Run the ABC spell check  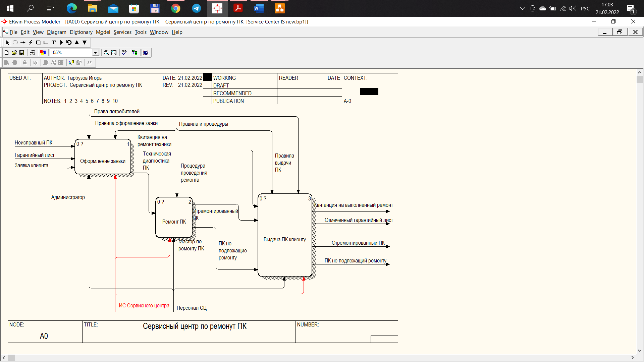click(124, 53)
